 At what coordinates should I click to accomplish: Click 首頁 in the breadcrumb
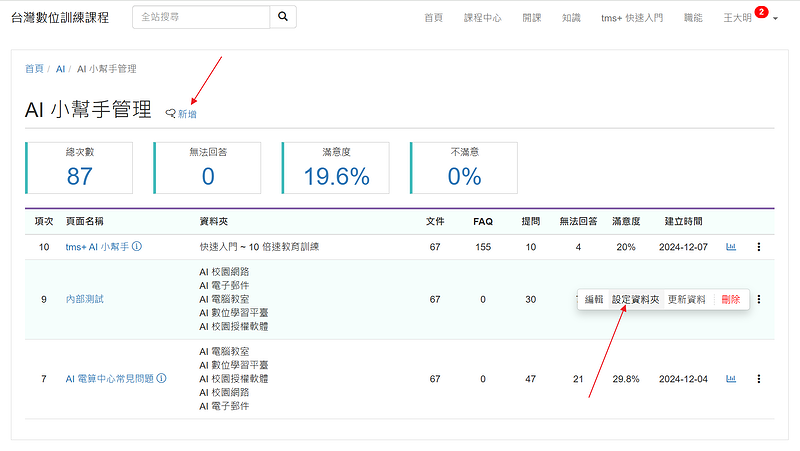click(x=34, y=69)
